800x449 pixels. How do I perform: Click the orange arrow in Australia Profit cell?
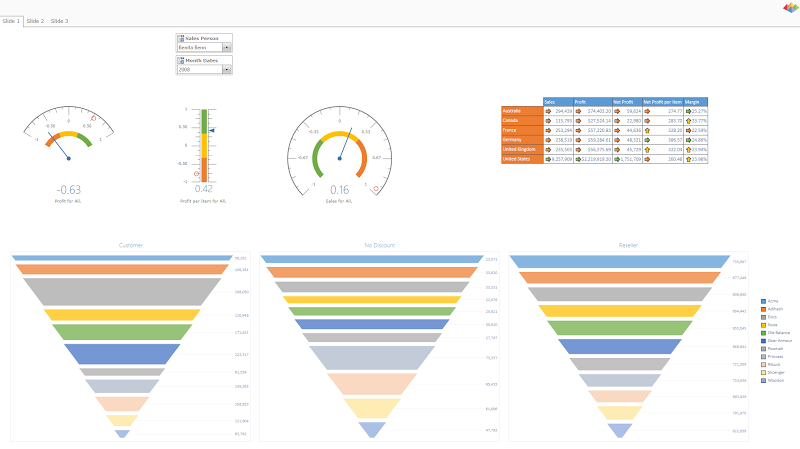578,111
